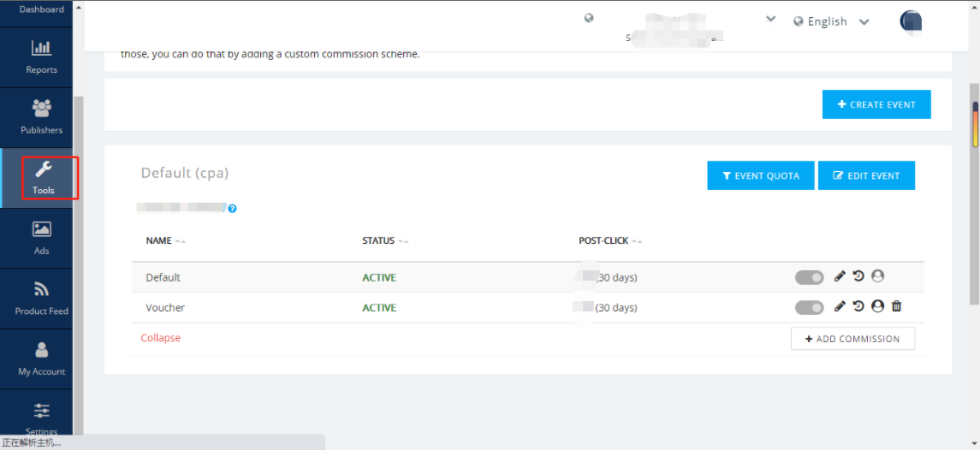Open history icon in the Default row

[x=858, y=275]
